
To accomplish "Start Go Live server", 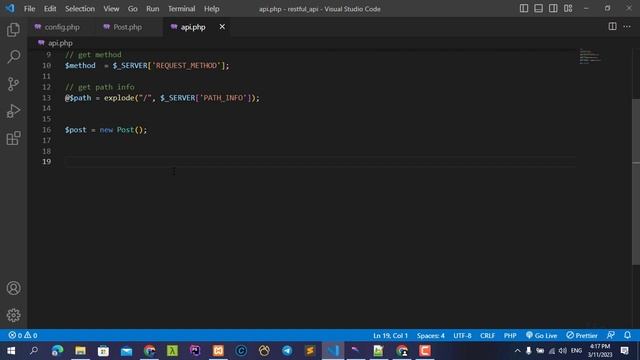I will 542,336.
